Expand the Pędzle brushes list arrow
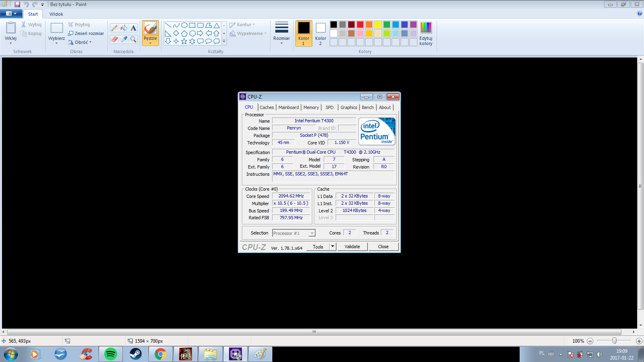Image resolution: width=644 pixels, height=362 pixels. point(151,43)
